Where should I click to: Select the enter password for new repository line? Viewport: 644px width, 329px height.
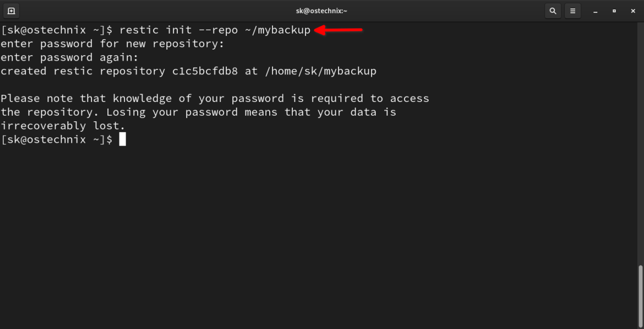[111, 44]
